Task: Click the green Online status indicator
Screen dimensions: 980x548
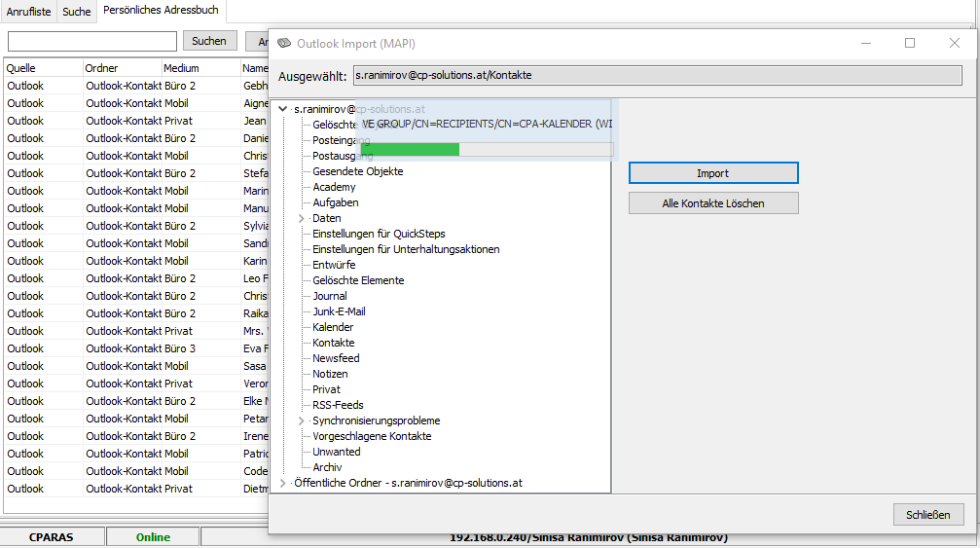Action: pyautogui.click(x=153, y=536)
